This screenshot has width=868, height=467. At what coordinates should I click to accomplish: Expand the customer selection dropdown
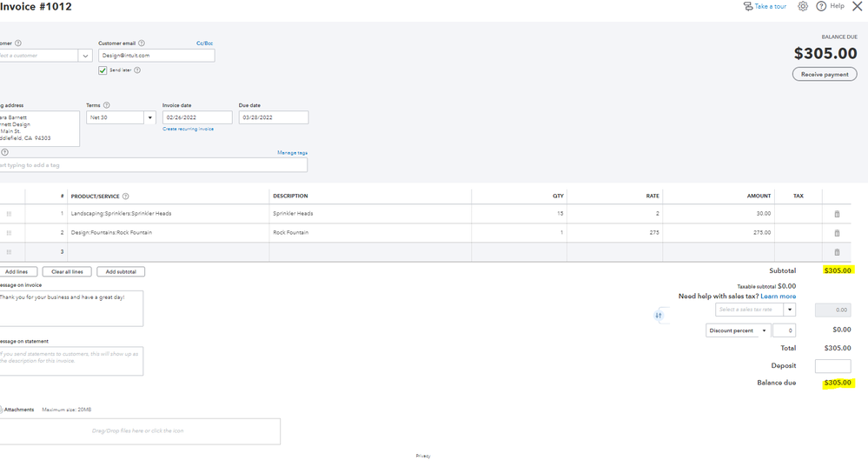pos(85,56)
